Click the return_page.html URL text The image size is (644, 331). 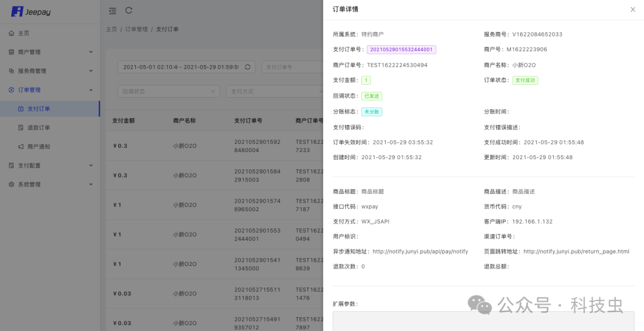coord(576,251)
